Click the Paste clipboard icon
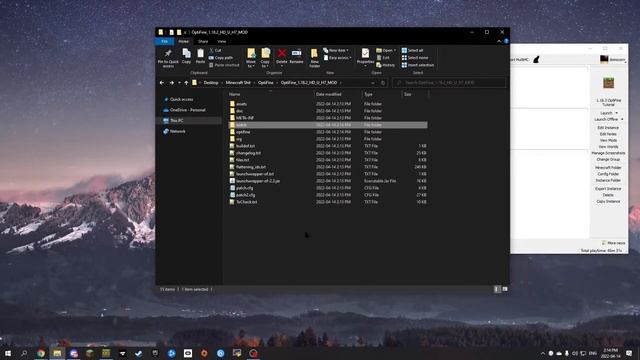This screenshot has width=640, height=360. pyautogui.click(x=200, y=53)
